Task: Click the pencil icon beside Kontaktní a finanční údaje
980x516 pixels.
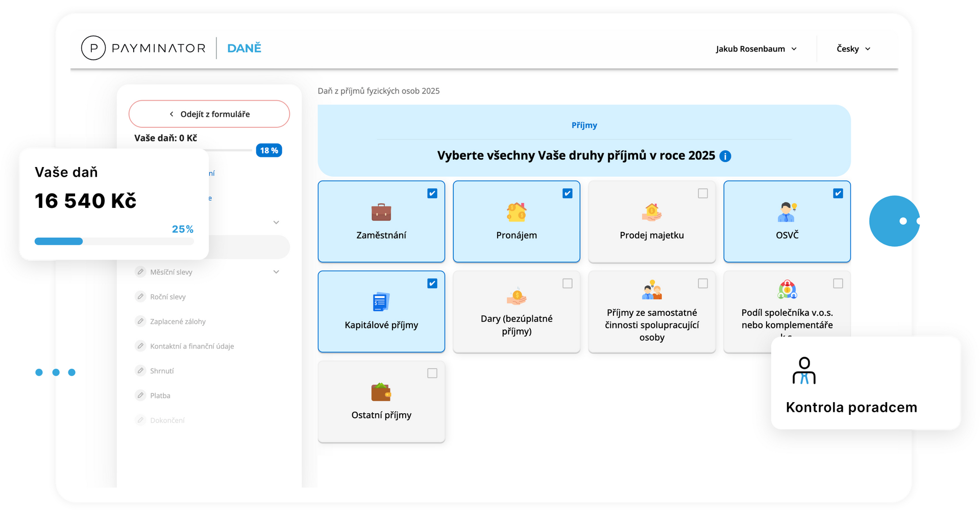Action: pyautogui.click(x=140, y=346)
